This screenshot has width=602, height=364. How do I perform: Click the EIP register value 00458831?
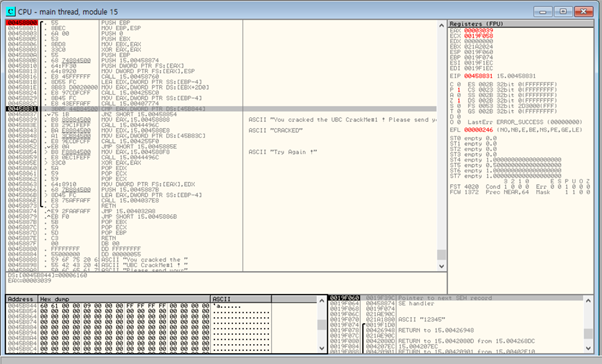pyautogui.click(x=478, y=76)
